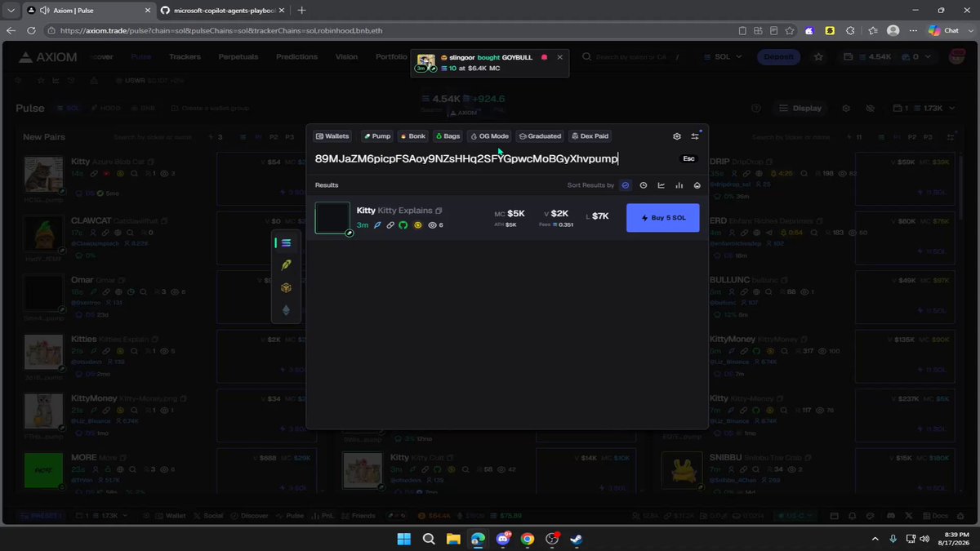
Task: Reload the page with the refresh icon
Action: point(31,30)
